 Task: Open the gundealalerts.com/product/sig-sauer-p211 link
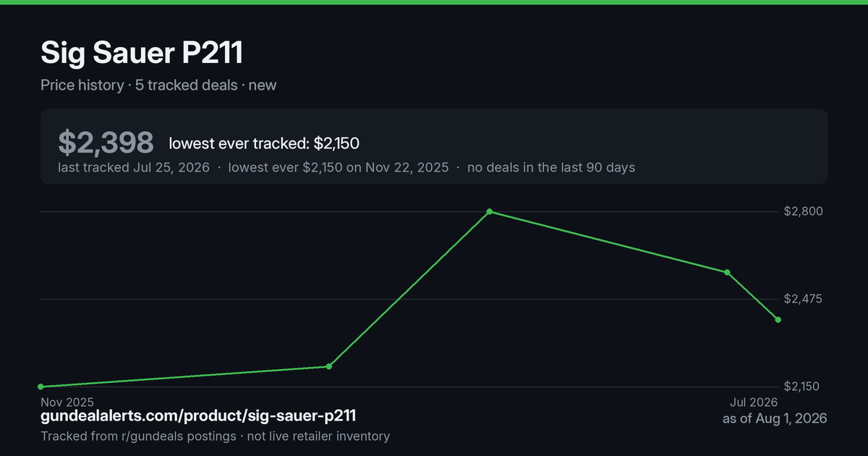coord(198,416)
